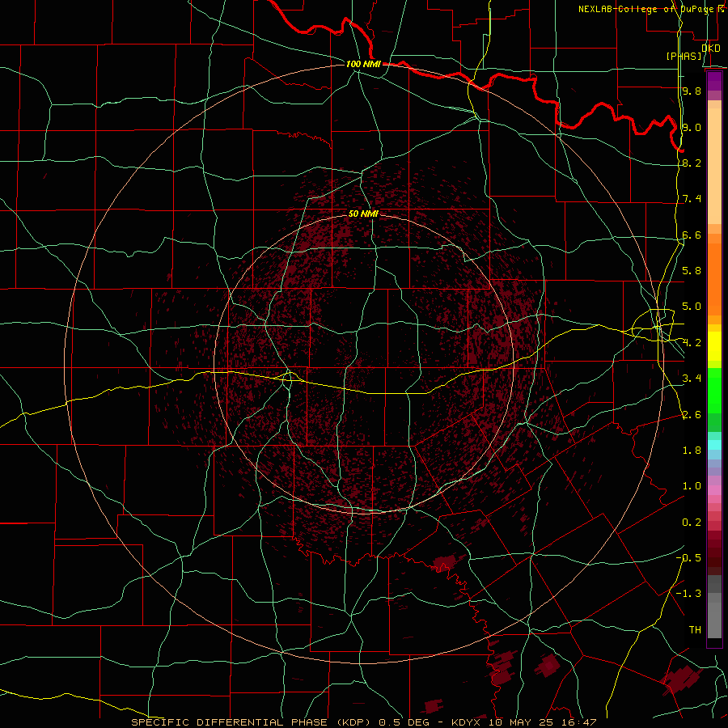Click the "TH" threshold label on the scale
The image size is (728, 728).
[x=695, y=630]
